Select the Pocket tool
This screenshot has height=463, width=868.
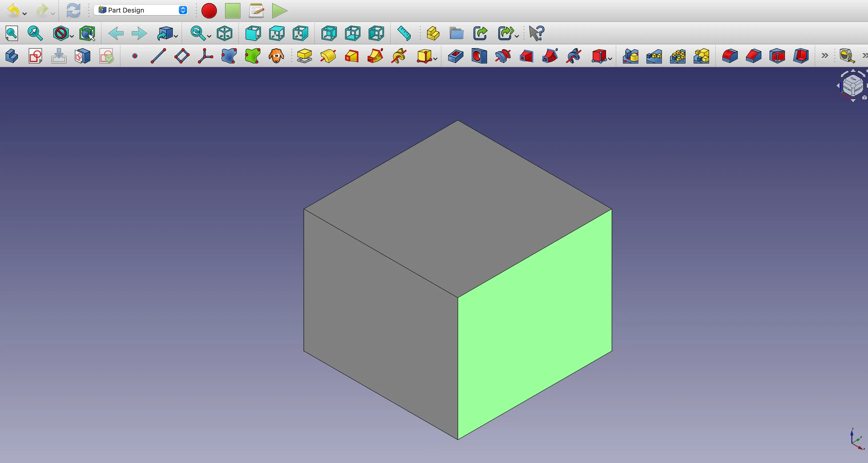456,56
